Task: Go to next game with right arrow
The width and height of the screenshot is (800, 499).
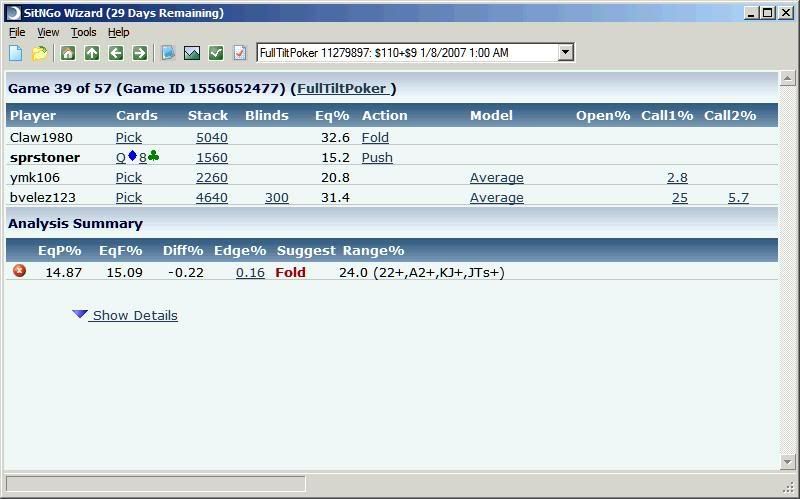Action: click(140, 53)
